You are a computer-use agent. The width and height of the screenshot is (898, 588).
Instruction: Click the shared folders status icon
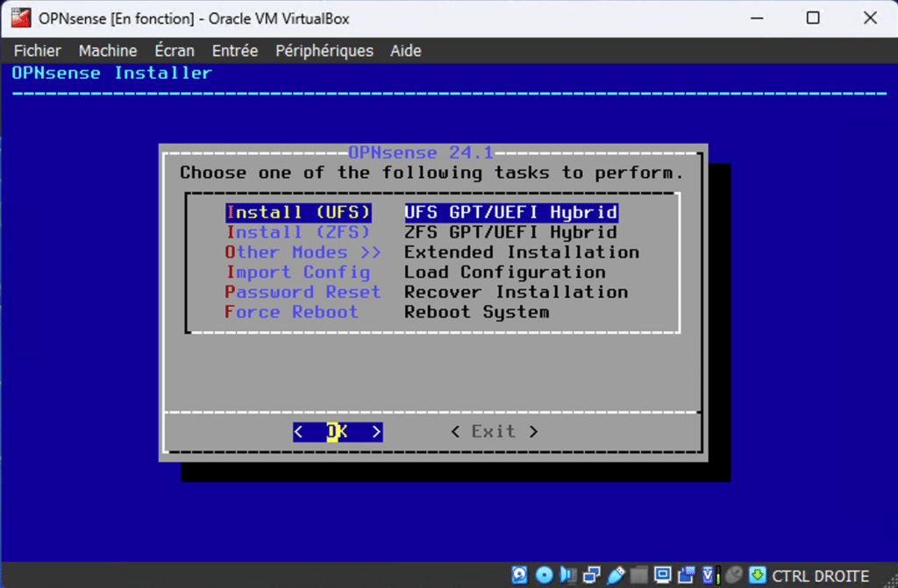(x=638, y=575)
